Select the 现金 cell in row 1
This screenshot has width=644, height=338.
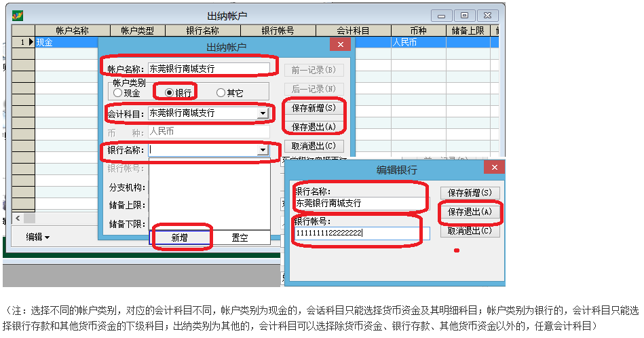pyautogui.click(x=67, y=42)
